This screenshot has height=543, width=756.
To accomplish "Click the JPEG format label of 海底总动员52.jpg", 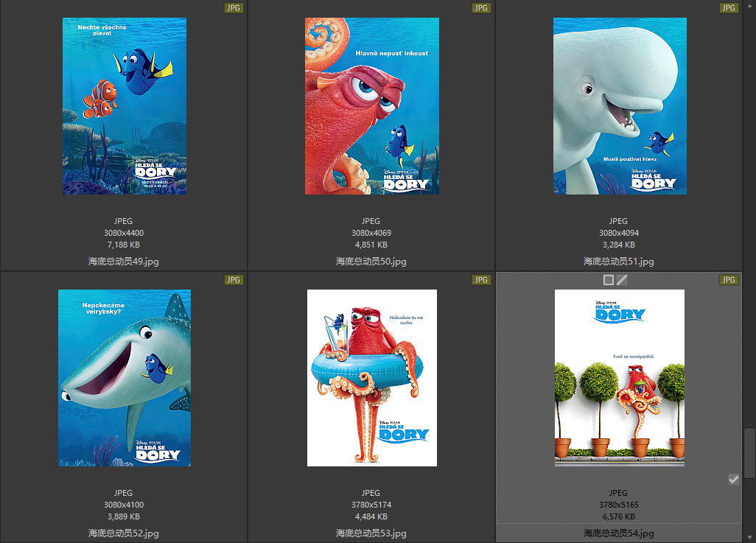I will pos(124,493).
